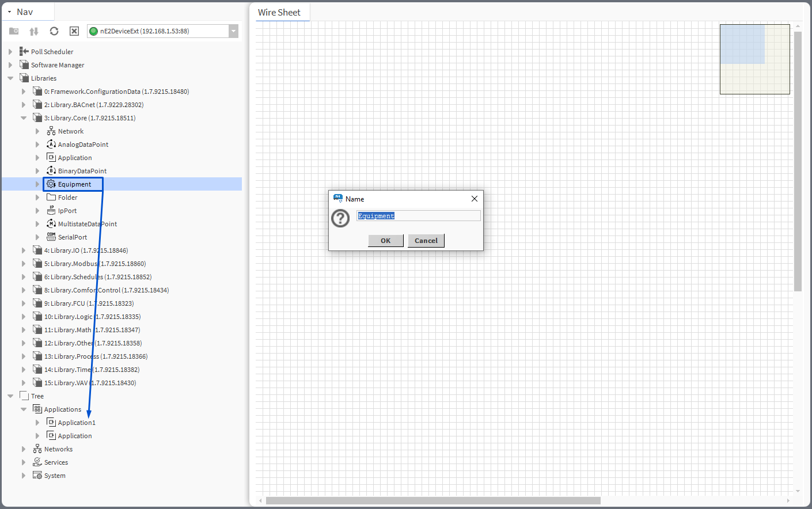Open the nE2DeviceExt device dropdown

click(x=233, y=31)
